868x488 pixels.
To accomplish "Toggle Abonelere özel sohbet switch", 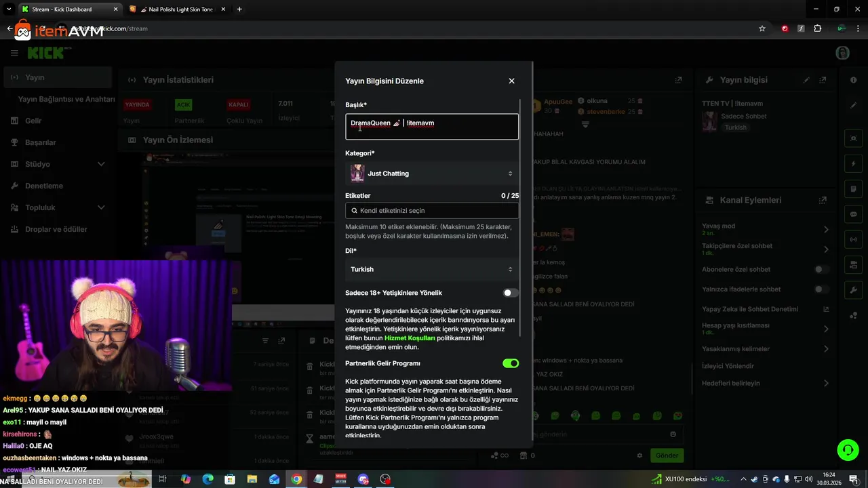I will click(821, 269).
